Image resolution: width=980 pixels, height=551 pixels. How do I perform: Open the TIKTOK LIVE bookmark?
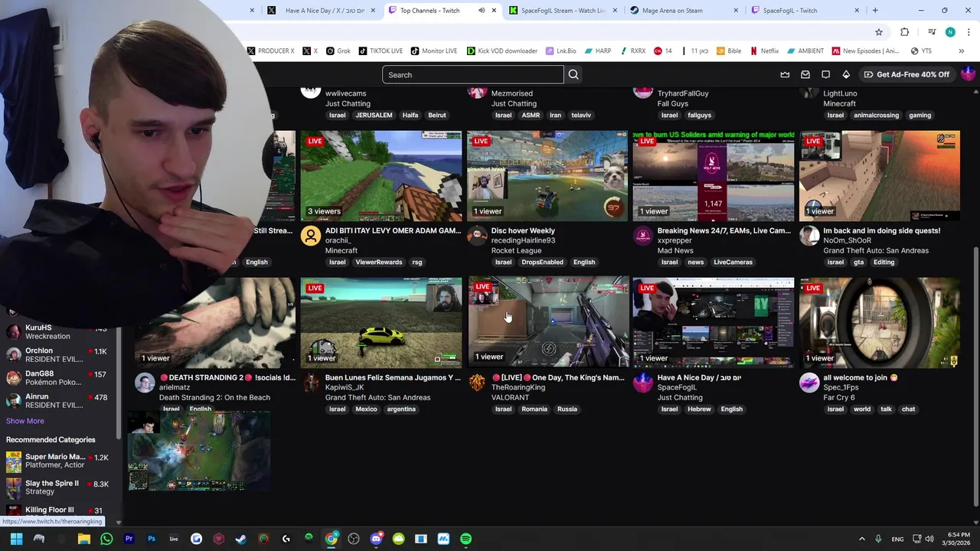(380, 51)
